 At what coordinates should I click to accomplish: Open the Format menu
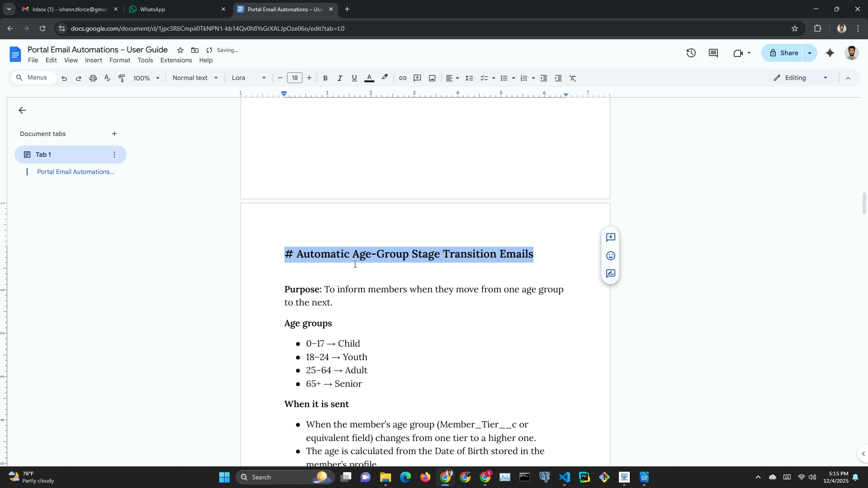click(119, 61)
